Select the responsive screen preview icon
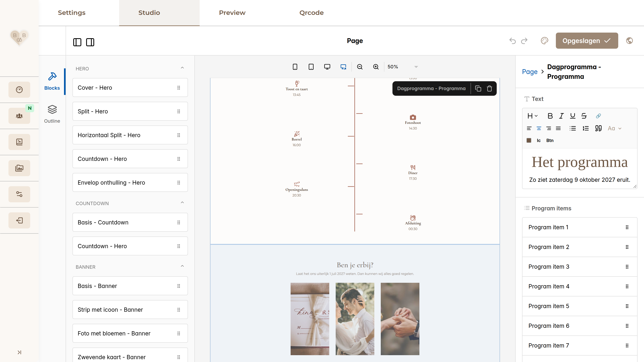The width and height of the screenshot is (644, 362). [x=343, y=67]
